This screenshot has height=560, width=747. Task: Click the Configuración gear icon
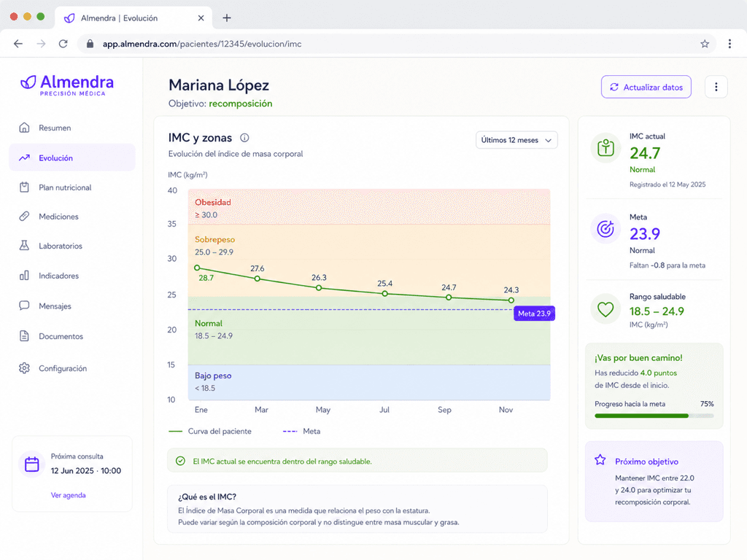pos(24,368)
